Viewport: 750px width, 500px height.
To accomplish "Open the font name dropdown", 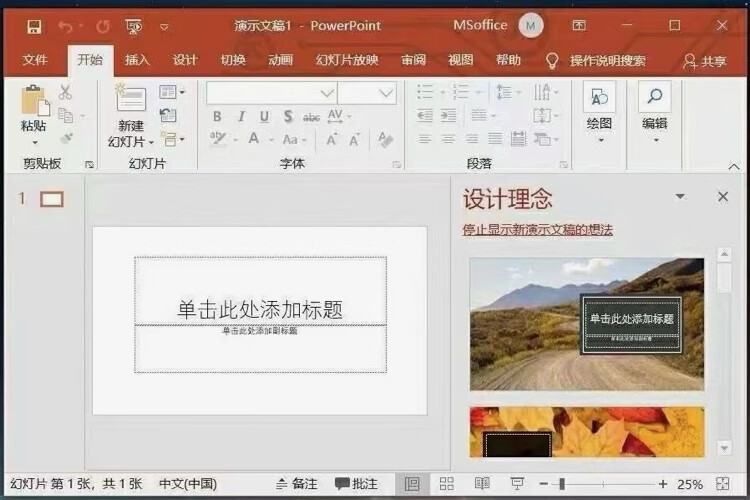I will (326, 93).
